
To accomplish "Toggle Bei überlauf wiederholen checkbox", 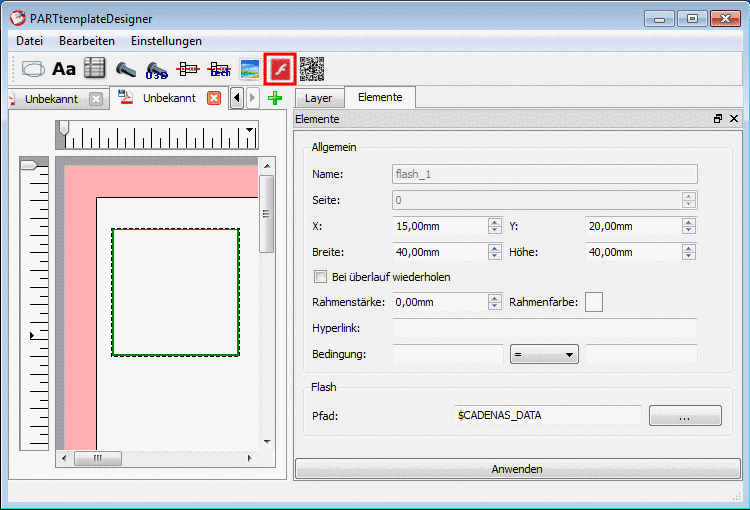I will [x=320, y=277].
